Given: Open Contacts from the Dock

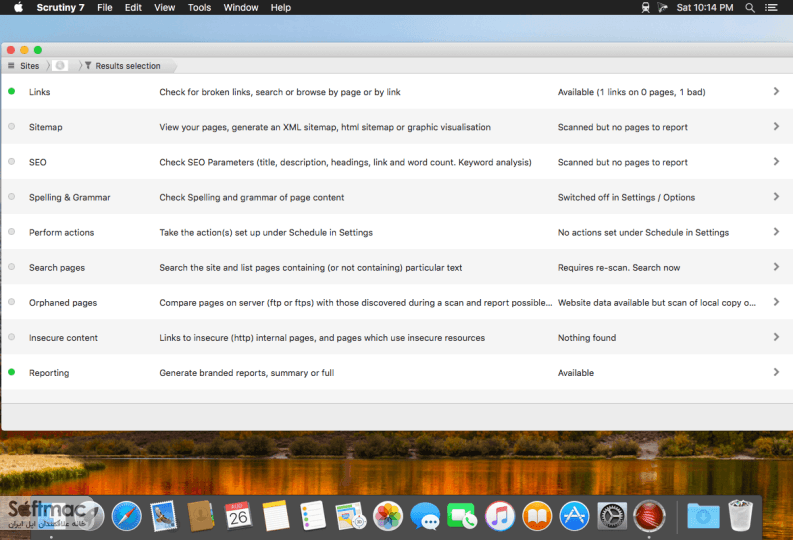Looking at the screenshot, I should click(x=201, y=516).
